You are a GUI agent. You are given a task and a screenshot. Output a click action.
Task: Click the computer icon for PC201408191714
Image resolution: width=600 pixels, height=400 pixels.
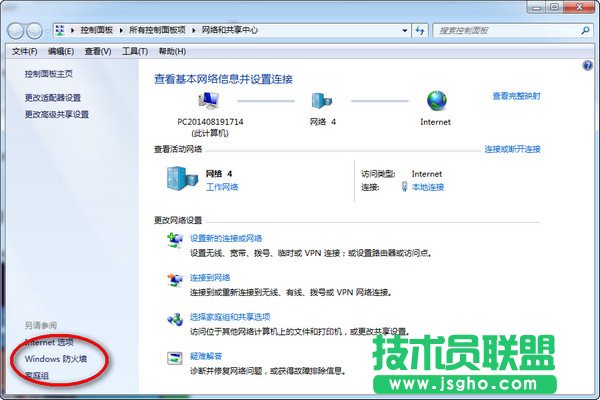point(209,101)
